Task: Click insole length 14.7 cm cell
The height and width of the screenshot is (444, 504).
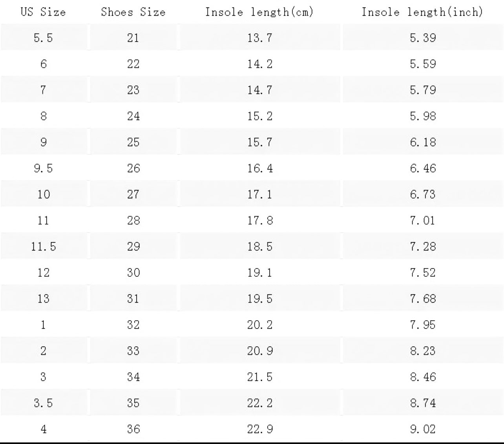Action: (259, 90)
